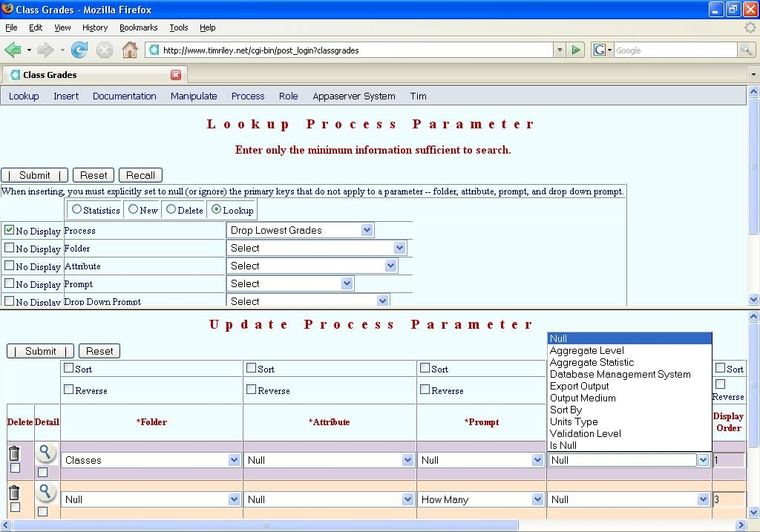Open detail magnifier for the Classes row
This screenshot has width=760, height=532.
tap(45, 453)
